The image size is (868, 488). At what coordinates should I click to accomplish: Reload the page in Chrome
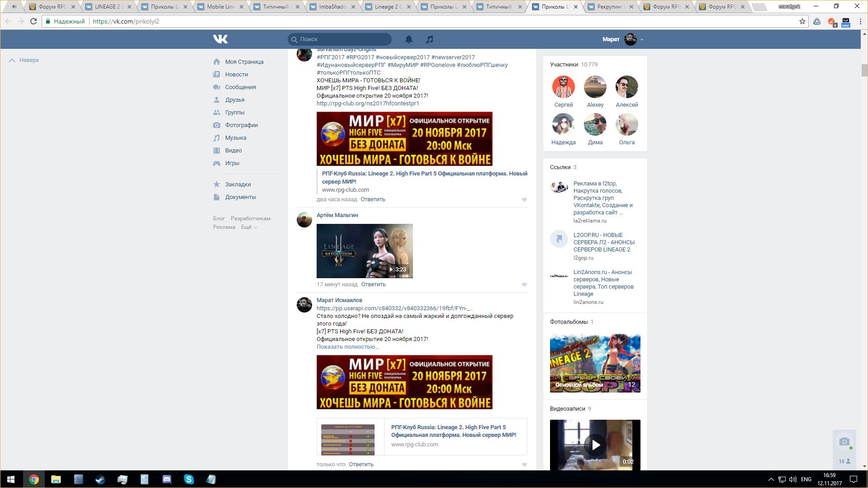click(x=33, y=21)
